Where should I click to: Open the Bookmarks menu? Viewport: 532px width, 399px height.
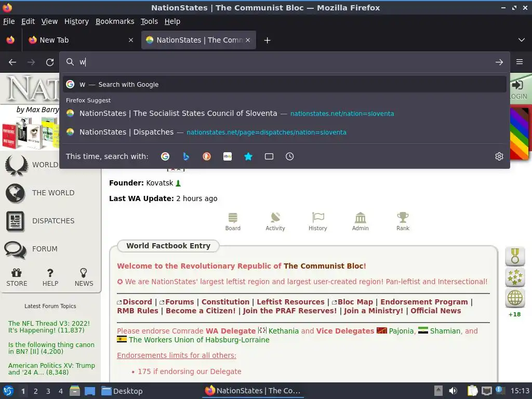pyautogui.click(x=115, y=21)
